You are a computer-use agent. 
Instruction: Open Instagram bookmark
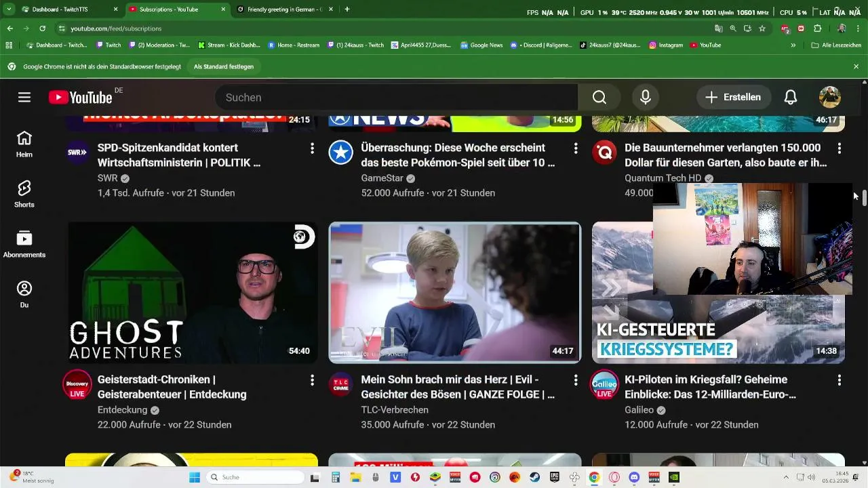point(666,45)
